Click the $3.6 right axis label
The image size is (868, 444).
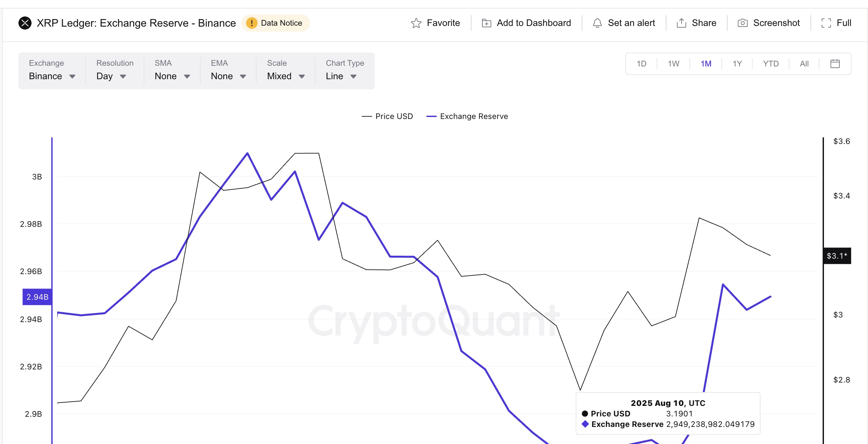841,141
